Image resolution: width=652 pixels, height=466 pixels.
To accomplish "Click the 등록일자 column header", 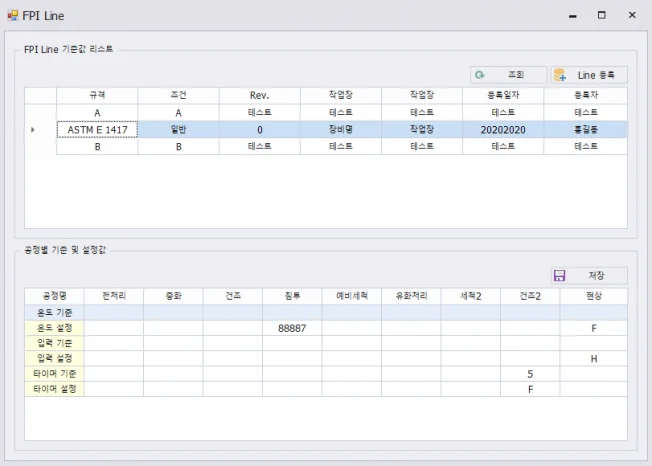I will pos(503,95).
